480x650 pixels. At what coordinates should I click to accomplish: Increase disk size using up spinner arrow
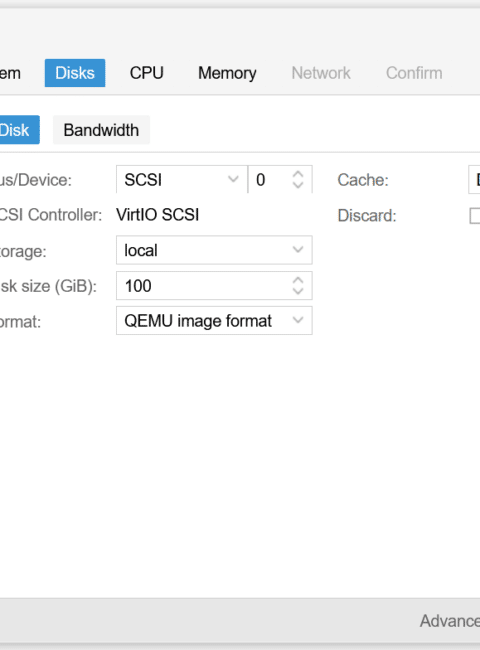[x=298, y=281]
